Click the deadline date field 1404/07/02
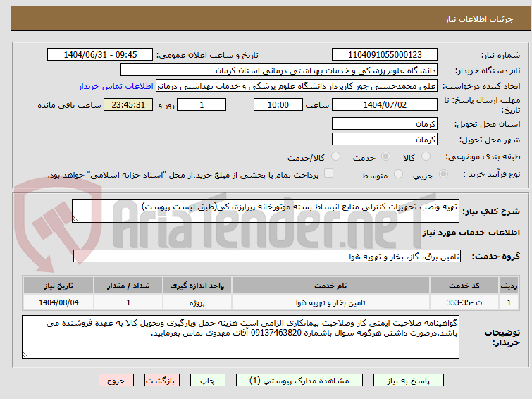 tap(385, 104)
